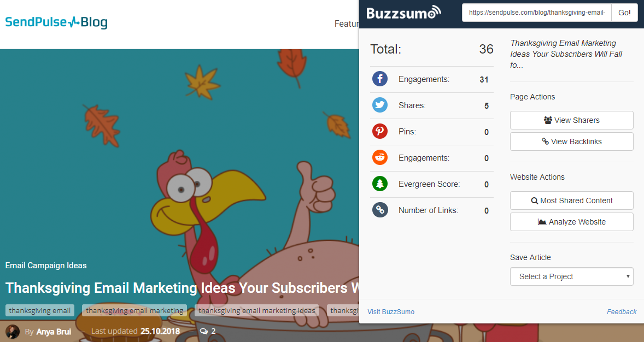The image size is (644, 342).
Task: Click the Evergreen Score tree icon
Action: [x=380, y=184]
